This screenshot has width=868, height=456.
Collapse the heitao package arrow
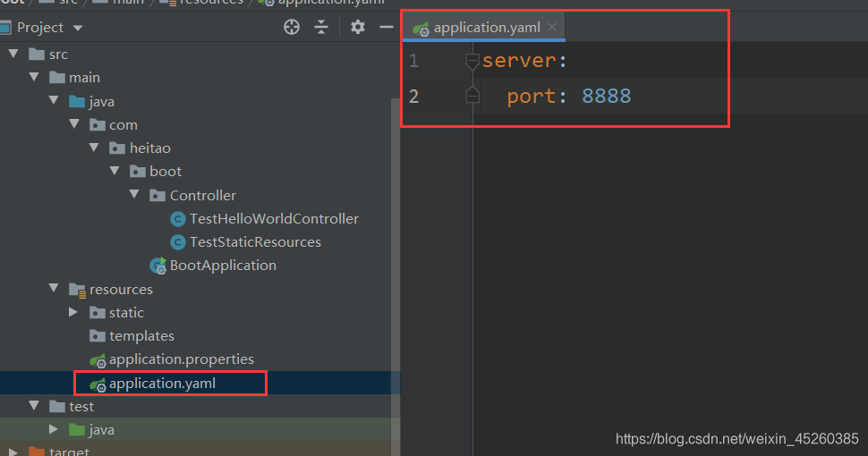point(94,148)
